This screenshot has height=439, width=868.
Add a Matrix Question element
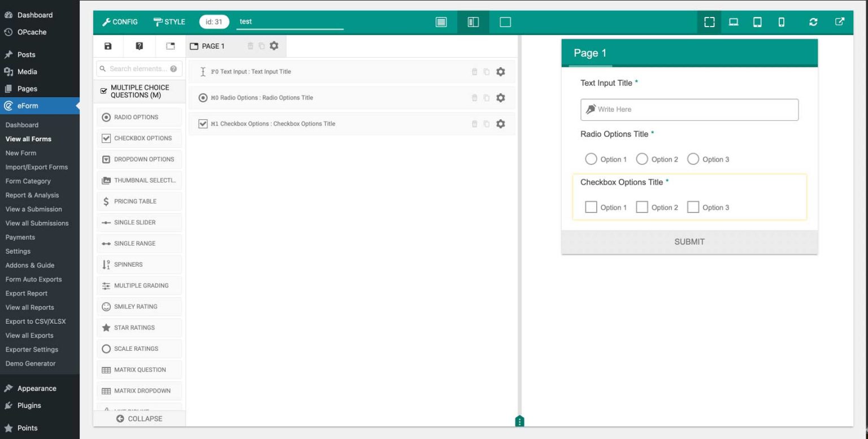(x=139, y=370)
